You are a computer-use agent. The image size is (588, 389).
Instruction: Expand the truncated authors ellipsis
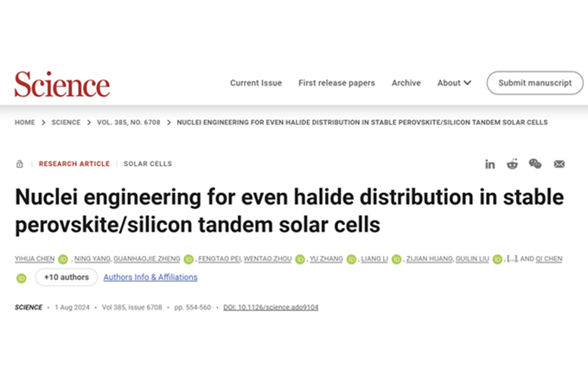pos(512,258)
